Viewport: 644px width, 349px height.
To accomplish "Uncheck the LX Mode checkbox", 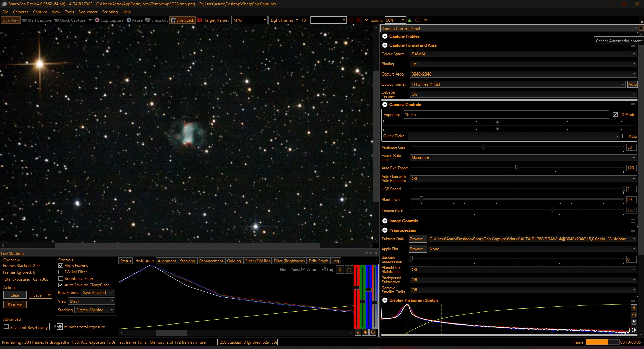I will pos(615,115).
